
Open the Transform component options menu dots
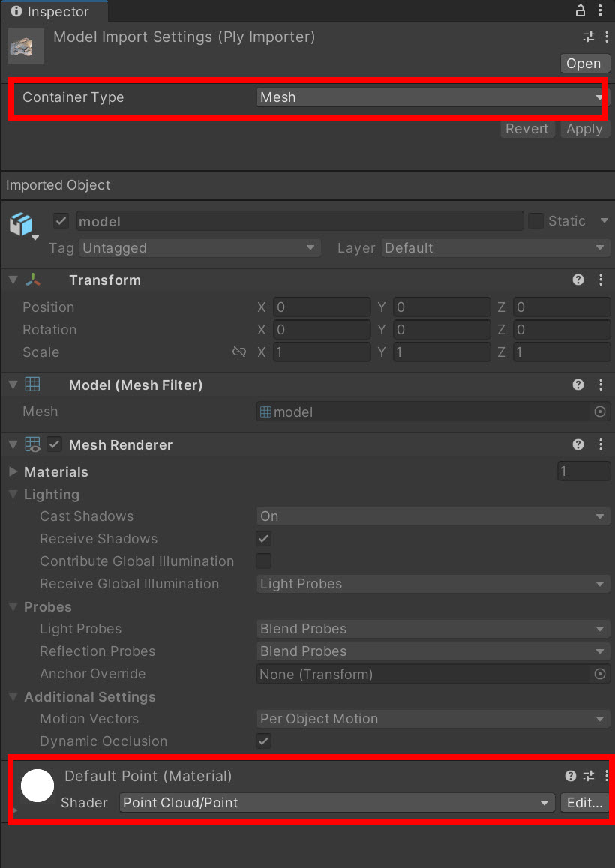click(x=601, y=280)
